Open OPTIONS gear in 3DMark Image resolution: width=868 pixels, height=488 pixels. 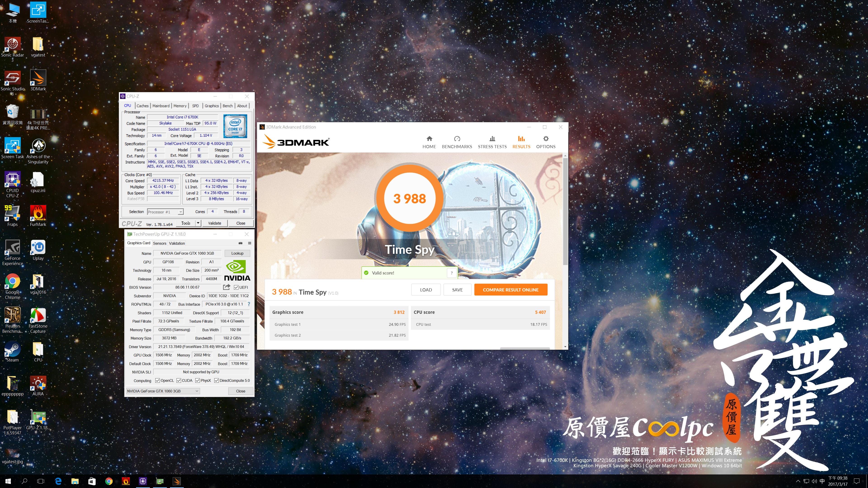tap(545, 142)
